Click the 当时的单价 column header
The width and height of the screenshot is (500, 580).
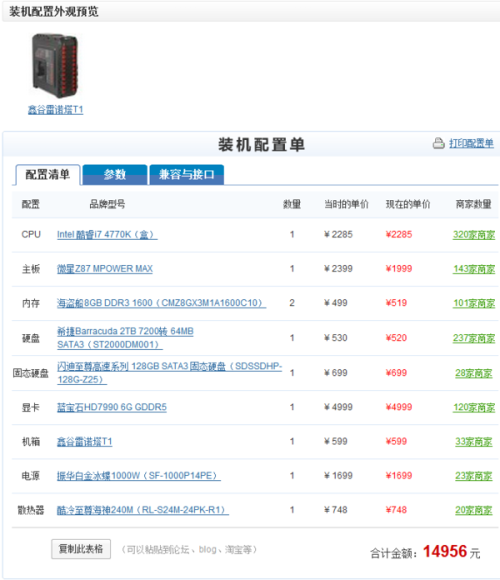347,204
